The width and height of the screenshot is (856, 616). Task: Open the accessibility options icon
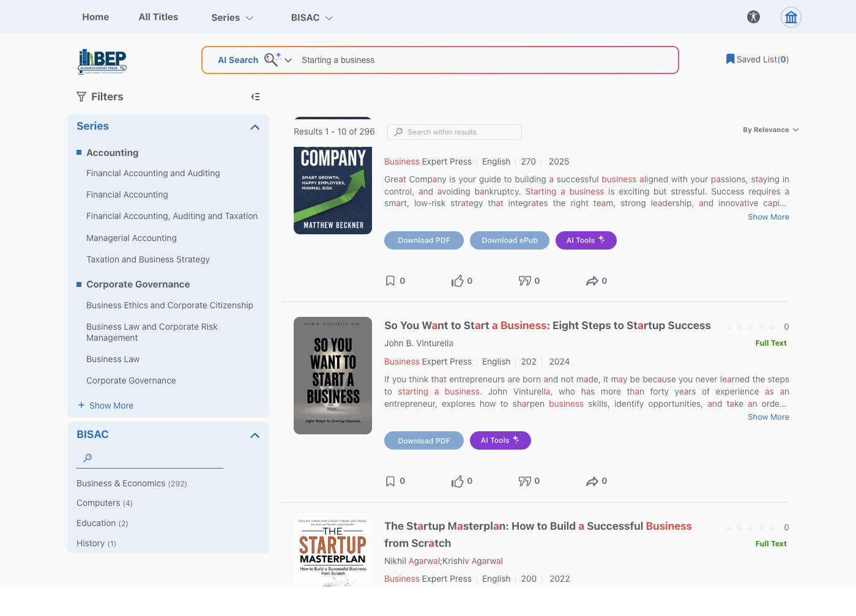tap(753, 17)
